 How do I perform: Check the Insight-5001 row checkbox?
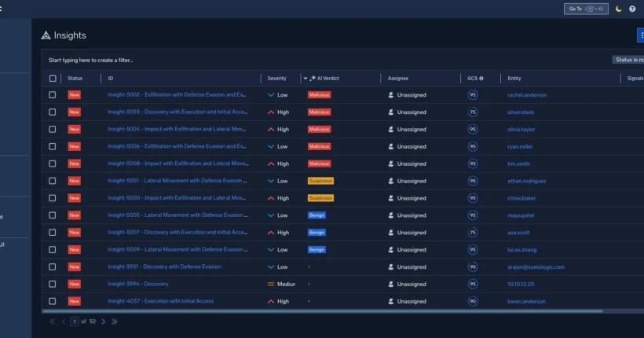[52, 181]
